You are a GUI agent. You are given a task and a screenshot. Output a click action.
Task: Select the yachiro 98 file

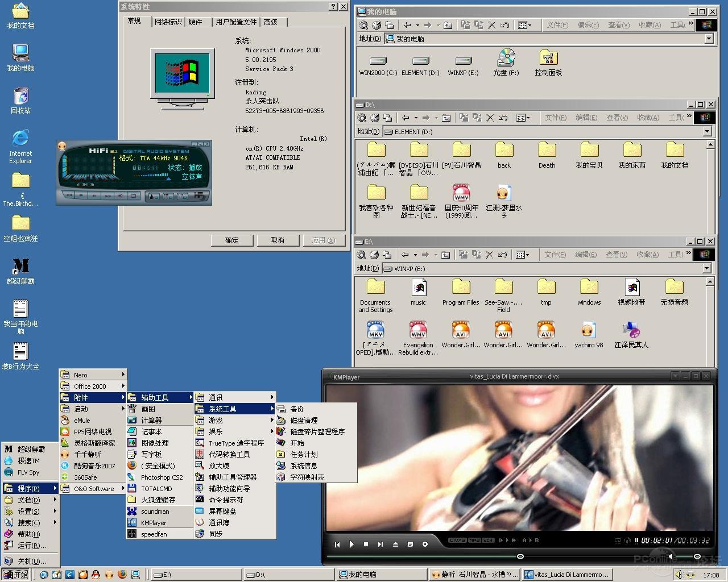pyautogui.click(x=589, y=335)
